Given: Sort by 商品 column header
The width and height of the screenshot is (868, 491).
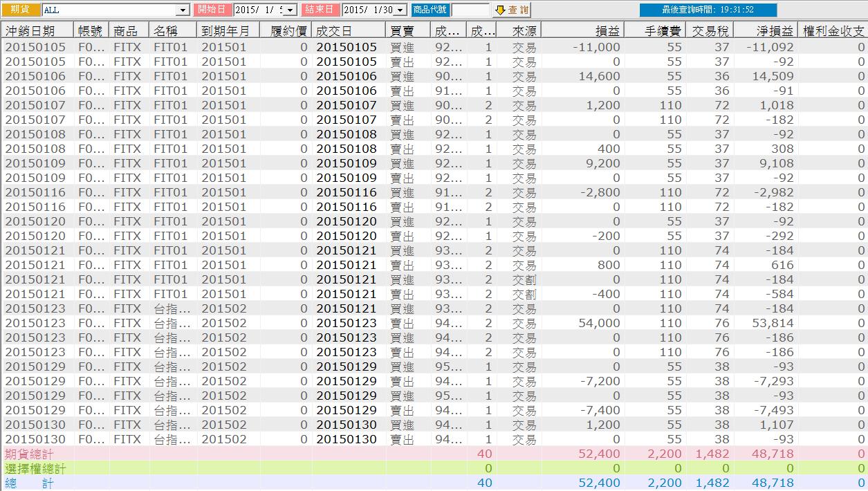Looking at the screenshot, I should click(129, 30).
